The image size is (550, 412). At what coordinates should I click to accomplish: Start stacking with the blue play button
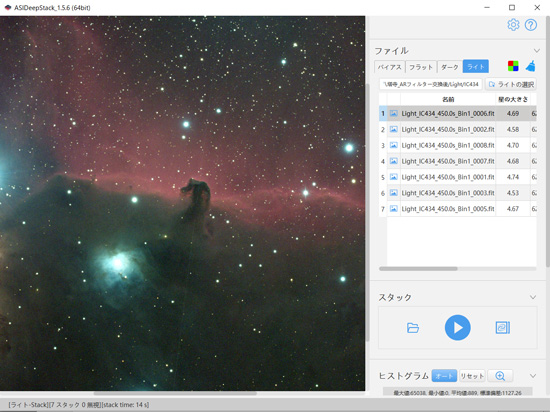[x=457, y=327]
